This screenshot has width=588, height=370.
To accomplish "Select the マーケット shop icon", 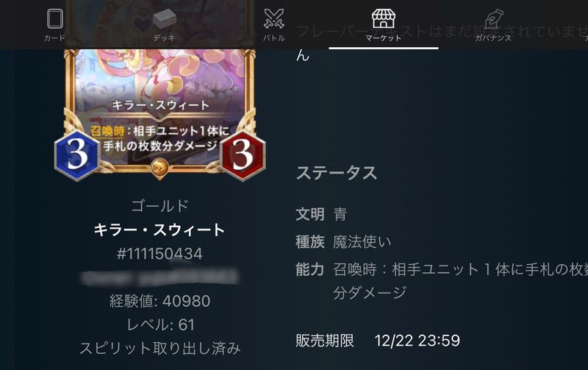I will pos(383,18).
